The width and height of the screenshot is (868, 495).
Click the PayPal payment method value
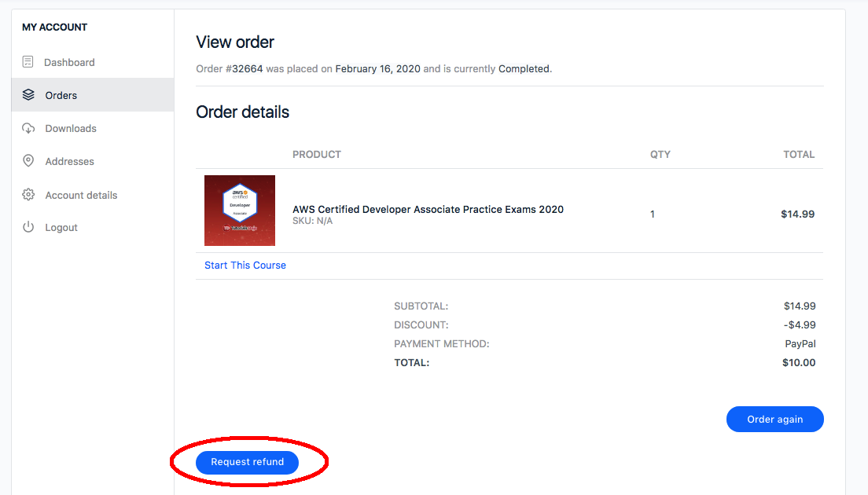click(x=800, y=344)
